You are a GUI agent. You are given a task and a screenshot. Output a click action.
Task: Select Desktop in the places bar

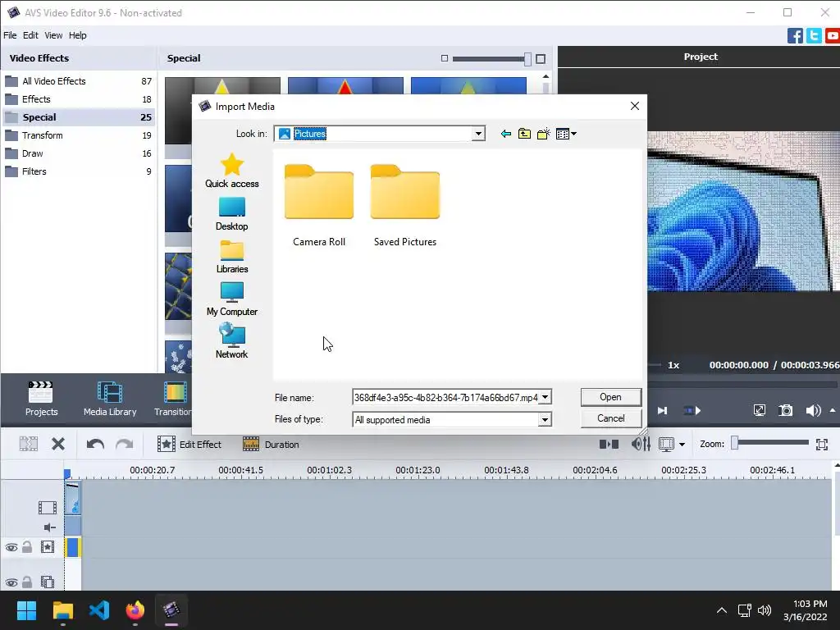(232, 214)
